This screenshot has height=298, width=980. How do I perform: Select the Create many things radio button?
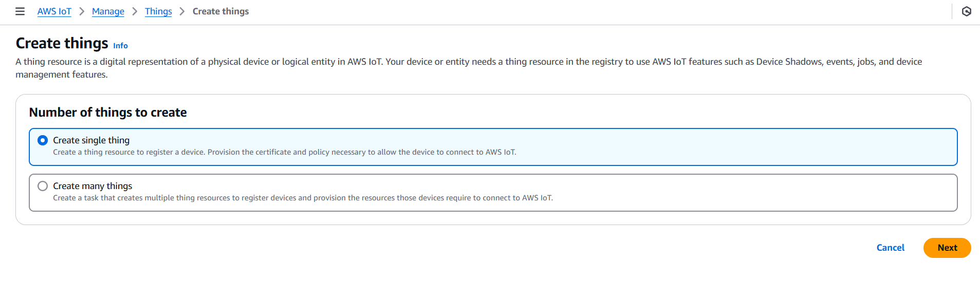click(43, 186)
